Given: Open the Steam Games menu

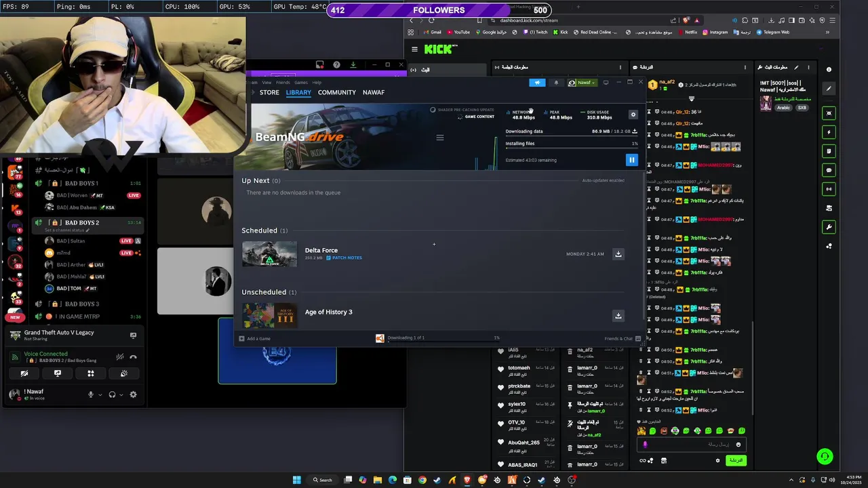Looking at the screenshot, I should click(301, 83).
